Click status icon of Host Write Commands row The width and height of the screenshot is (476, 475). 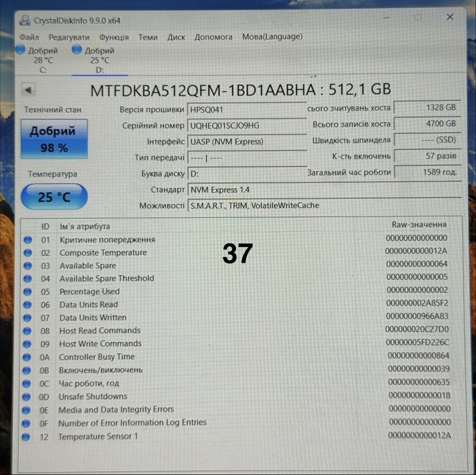pyautogui.click(x=27, y=344)
